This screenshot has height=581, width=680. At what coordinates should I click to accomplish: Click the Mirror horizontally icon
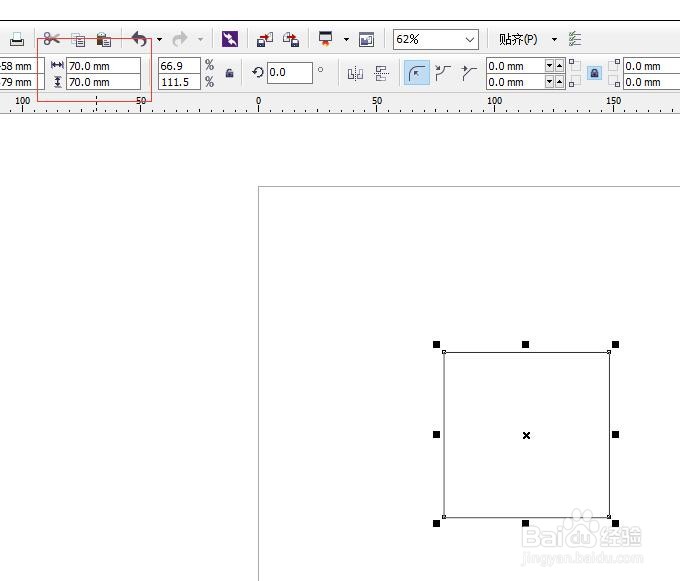355,73
